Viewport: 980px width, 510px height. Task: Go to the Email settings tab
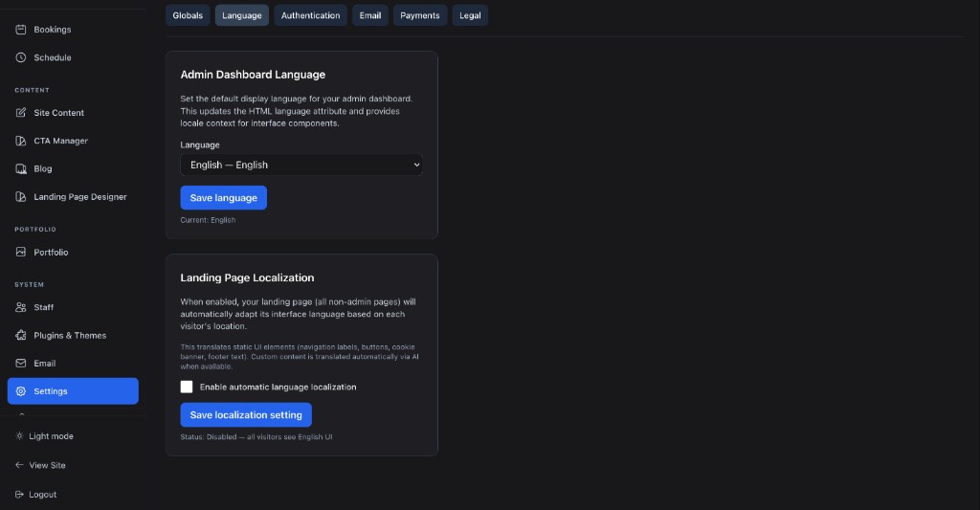370,15
